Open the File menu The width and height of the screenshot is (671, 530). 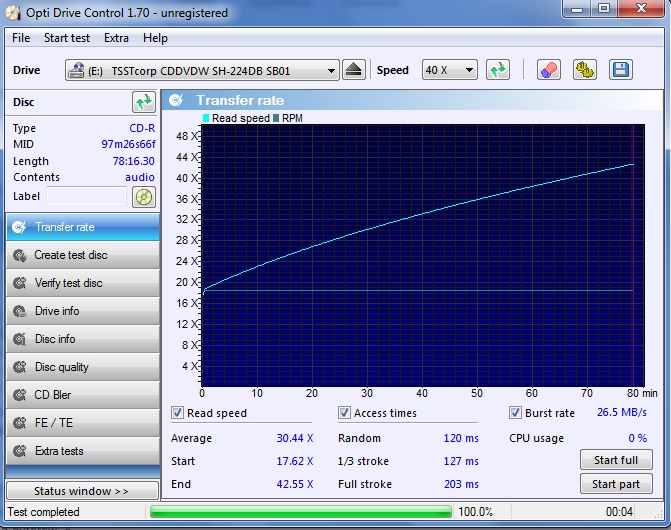(21, 38)
